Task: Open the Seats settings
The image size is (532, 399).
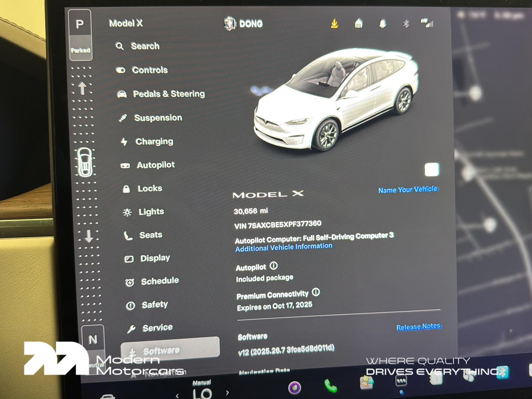Action: pos(143,235)
